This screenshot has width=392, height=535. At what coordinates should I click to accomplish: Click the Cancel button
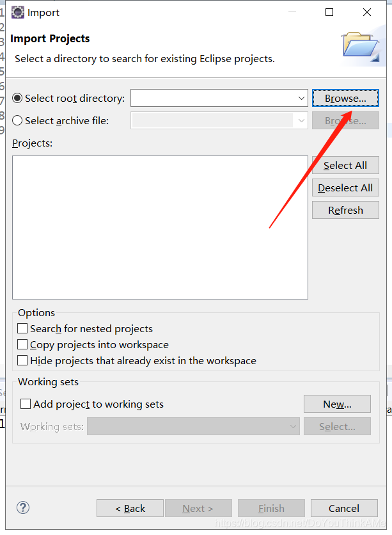344,508
